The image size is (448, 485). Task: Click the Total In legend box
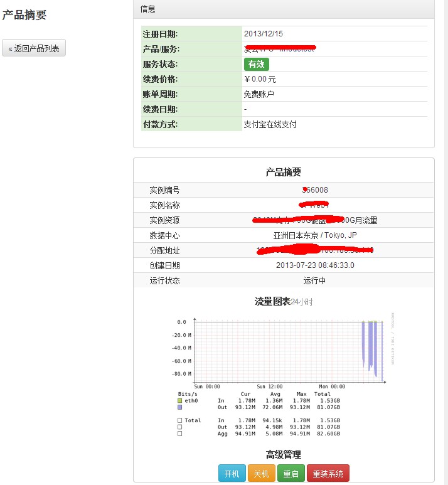click(x=179, y=420)
